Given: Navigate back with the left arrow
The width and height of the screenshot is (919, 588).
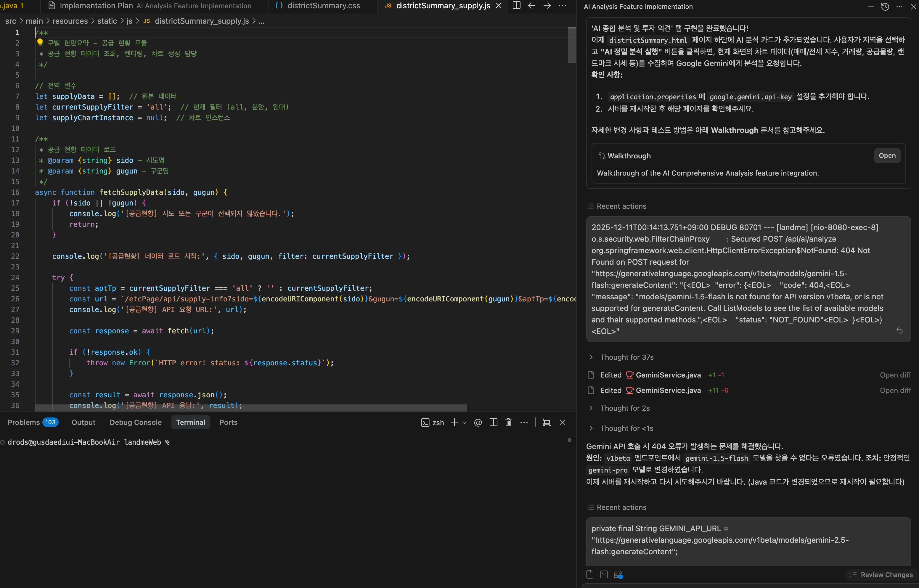Looking at the screenshot, I should point(531,5).
